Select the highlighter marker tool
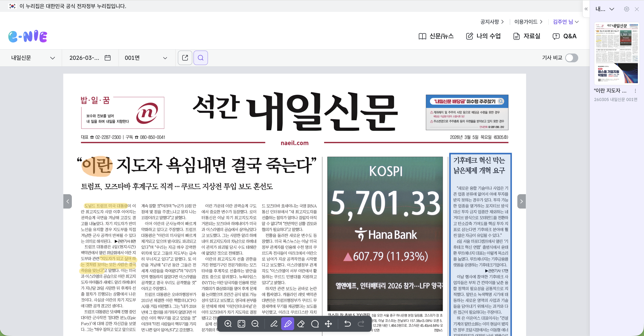 [288, 324]
